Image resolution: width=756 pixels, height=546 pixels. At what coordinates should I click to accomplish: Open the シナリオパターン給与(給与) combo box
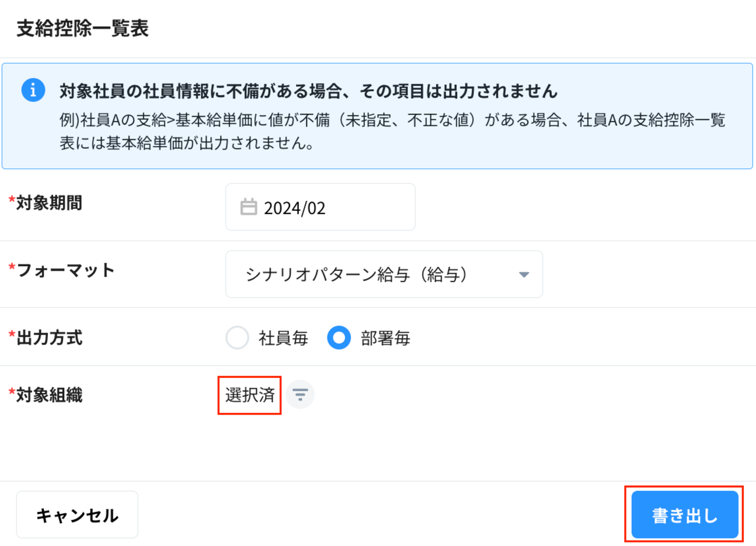click(374, 274)
